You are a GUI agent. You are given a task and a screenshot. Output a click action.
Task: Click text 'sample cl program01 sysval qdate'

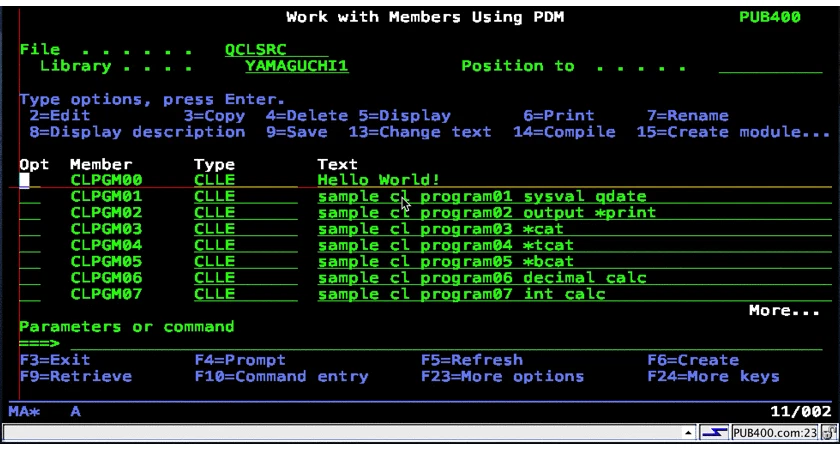point(482,197)
